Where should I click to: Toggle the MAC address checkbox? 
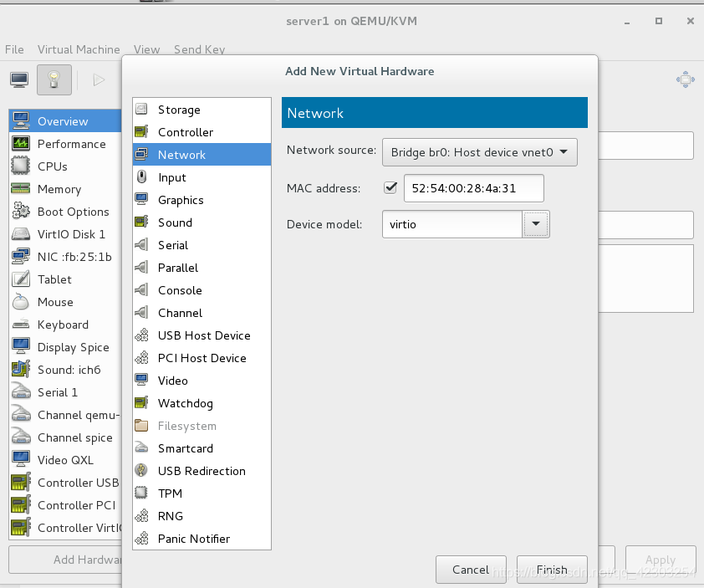point(390,187)
